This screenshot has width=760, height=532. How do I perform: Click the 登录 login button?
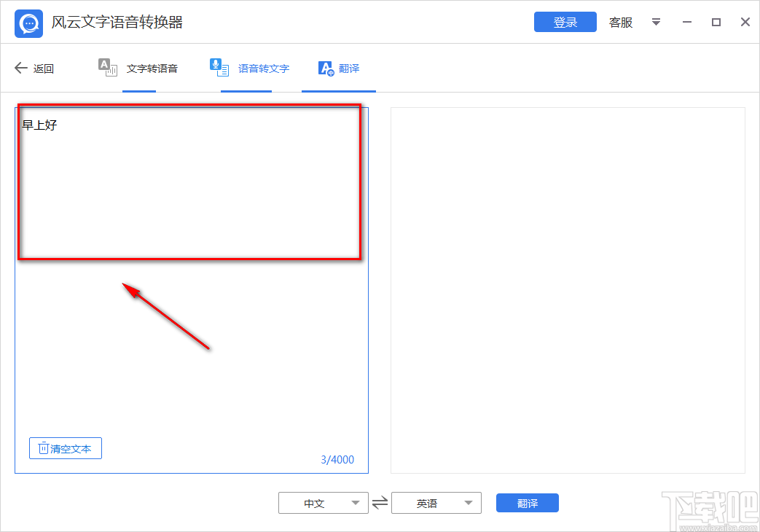click(x=565, y=23)
